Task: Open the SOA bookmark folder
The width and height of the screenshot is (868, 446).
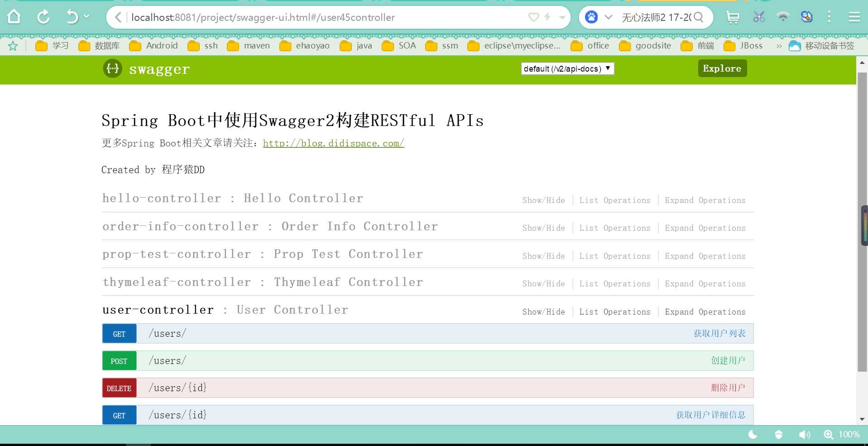Action: (399, 46)
